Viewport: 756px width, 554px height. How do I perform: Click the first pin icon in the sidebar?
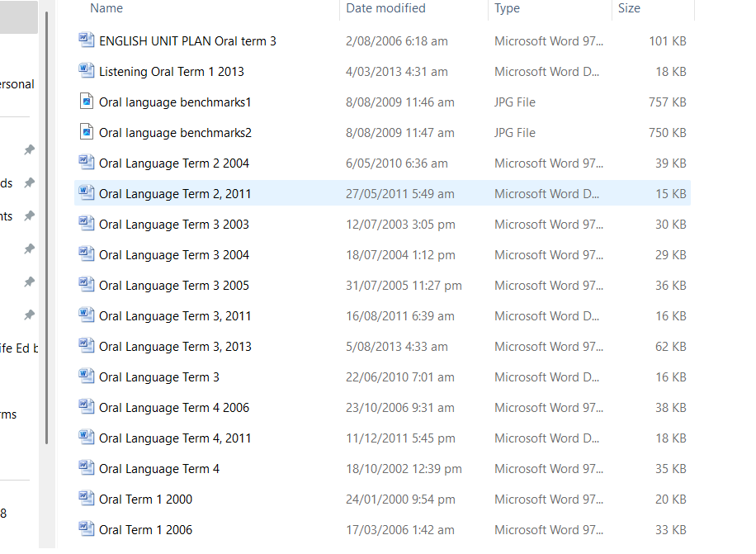tap(30, 149)
